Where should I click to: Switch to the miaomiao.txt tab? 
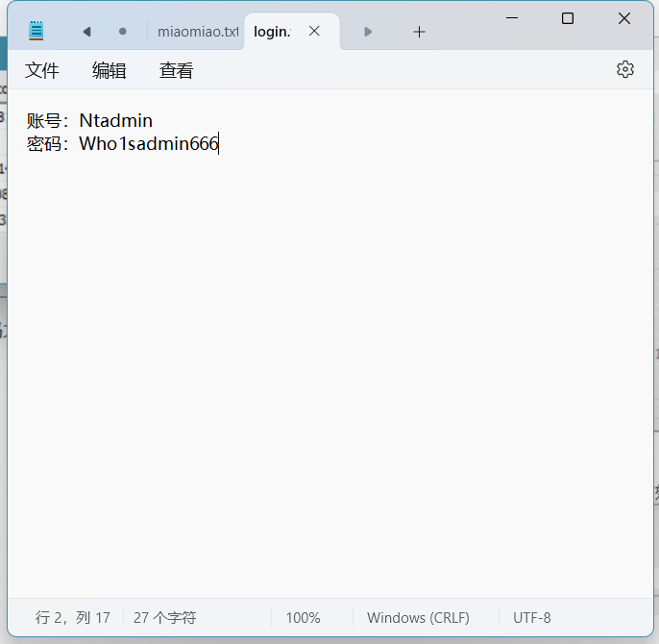197,32
